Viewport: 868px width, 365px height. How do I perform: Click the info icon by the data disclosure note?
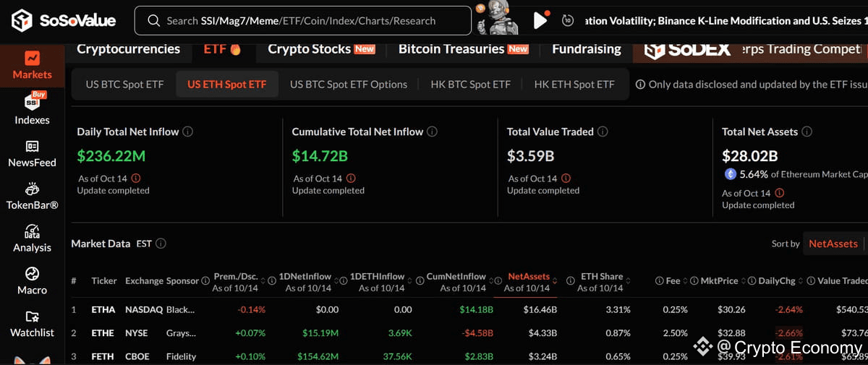[x=640, y=85]
